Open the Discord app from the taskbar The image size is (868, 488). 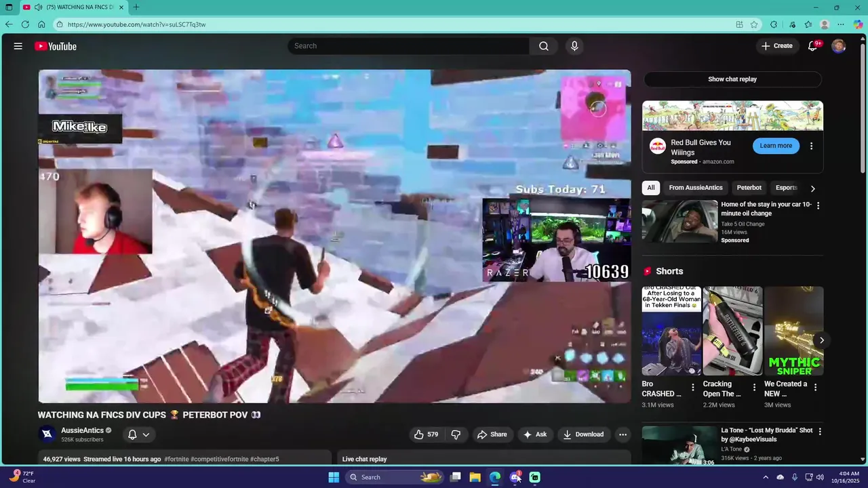[x=515, y=477]
